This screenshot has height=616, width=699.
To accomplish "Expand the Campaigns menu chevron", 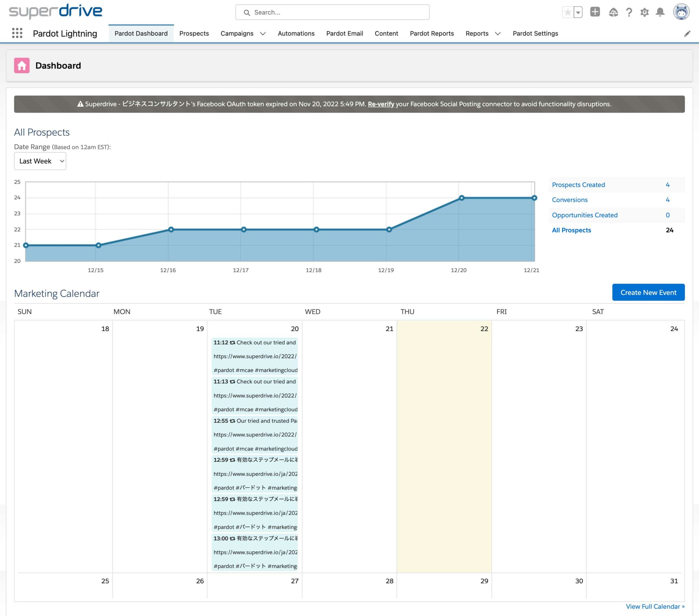I will tap(263, 33).
